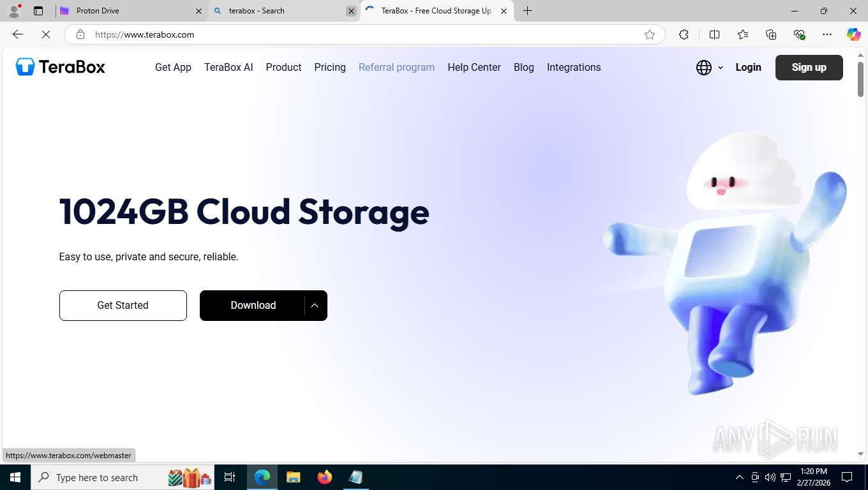Switch to the terabox Search tab
Image resolution: width=868 pixels, height=490 pixels.
pos(284,11)
